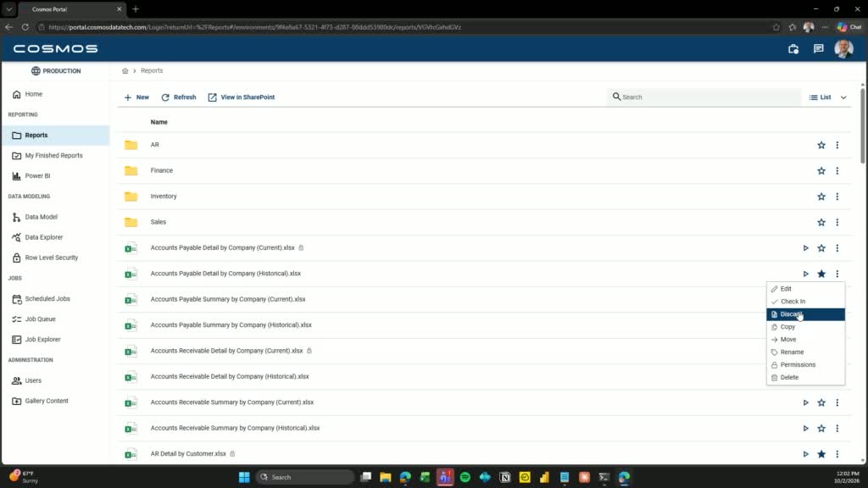Switch the PRODUCTION environment selector
868x488 pixels.
56,71
